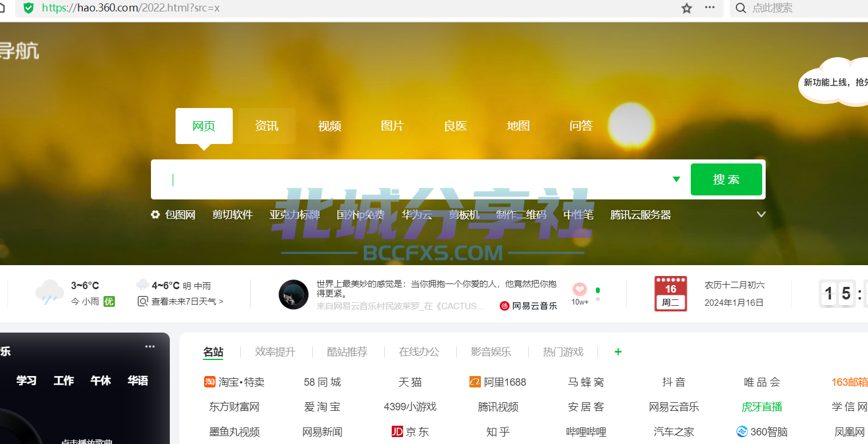868x444 pixels.
Task: Select the 工作 music category
Action: tap(63, 381)
